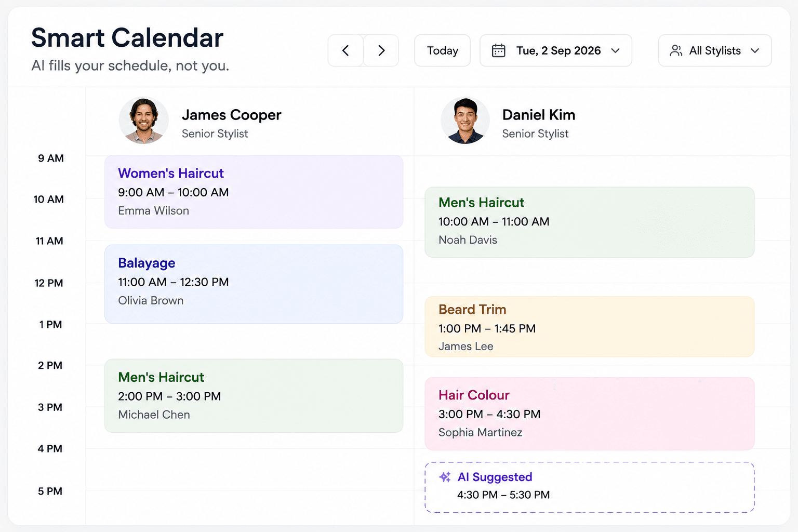Open the Balayage appointment card

[x=254, y=284]
